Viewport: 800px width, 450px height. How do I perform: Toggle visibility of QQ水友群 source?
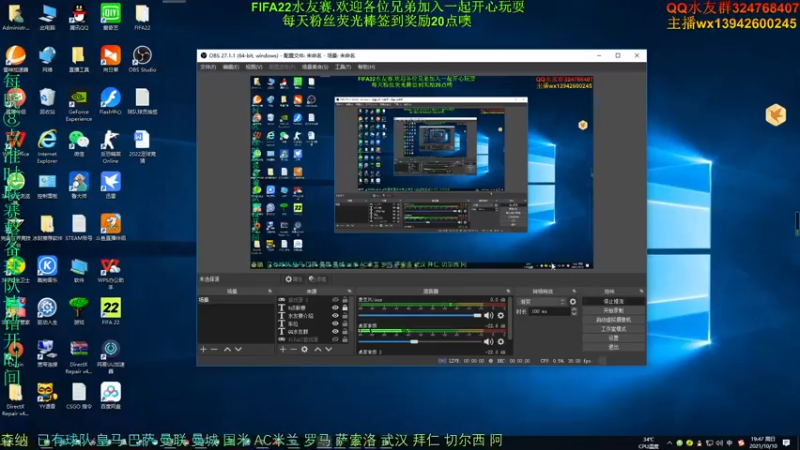click(x=335, y=332)
